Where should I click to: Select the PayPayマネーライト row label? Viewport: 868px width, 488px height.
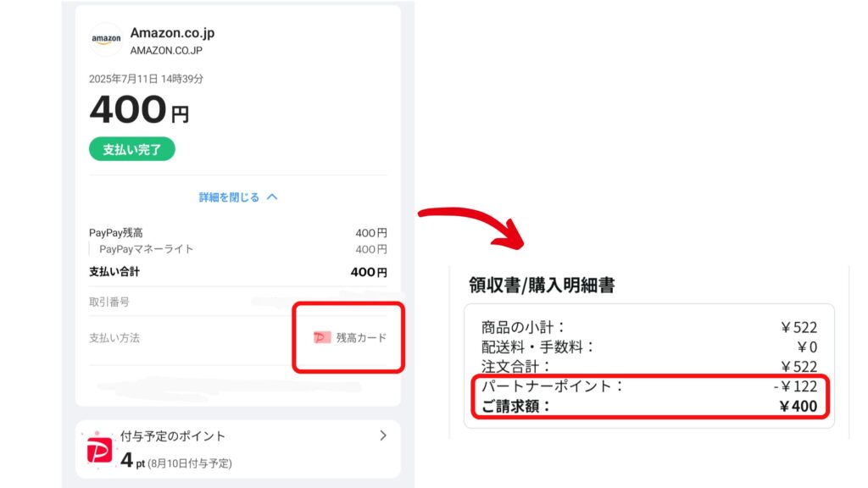point(146,249)
